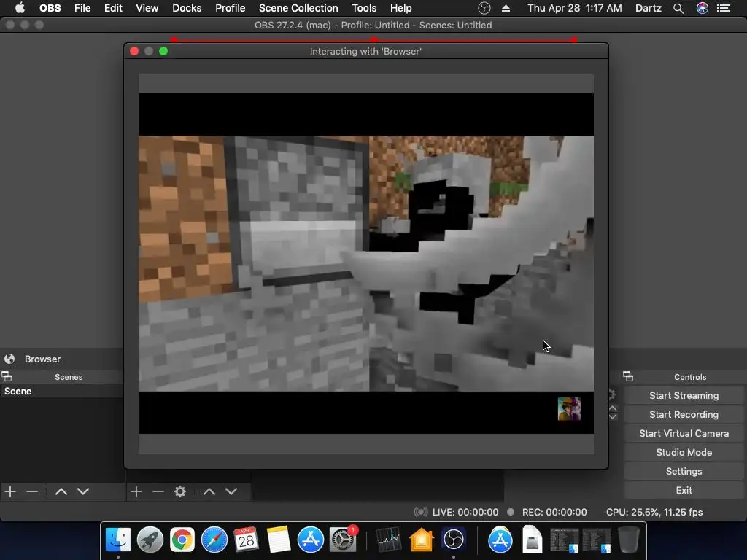Open Spotlight search magnifier

click(678, 8)
